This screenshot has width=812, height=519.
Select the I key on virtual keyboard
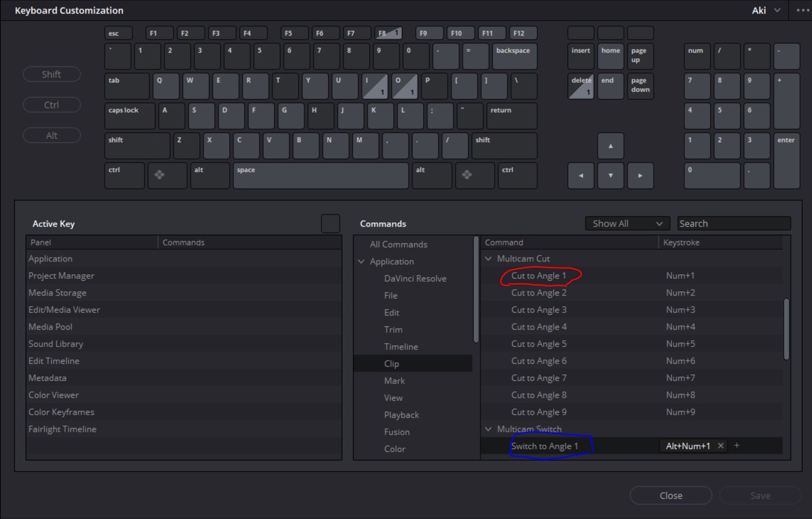pos(375,86)
